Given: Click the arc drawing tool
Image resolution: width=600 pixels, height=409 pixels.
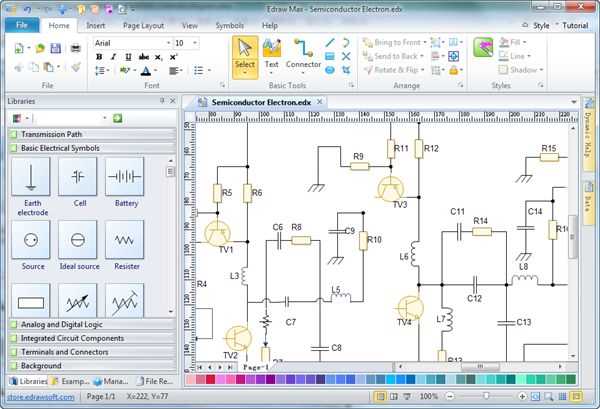Looking at the screenshot, I should coord(346,42).
